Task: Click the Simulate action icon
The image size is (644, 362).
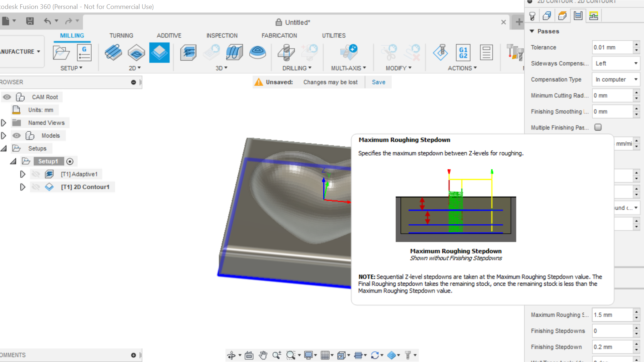Action: (x=440, y=52)
